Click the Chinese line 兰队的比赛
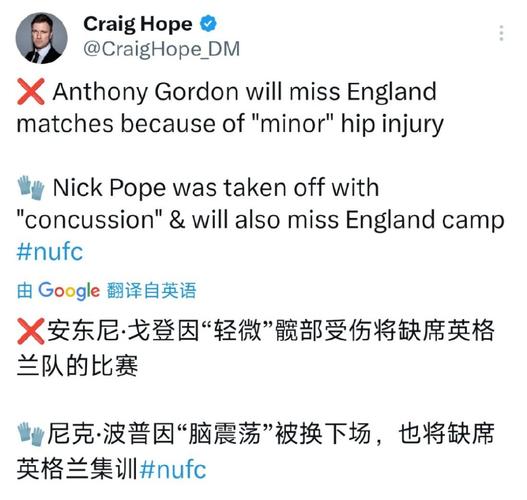The height and width of the screenshot is (500, 527). click(77, 365)
